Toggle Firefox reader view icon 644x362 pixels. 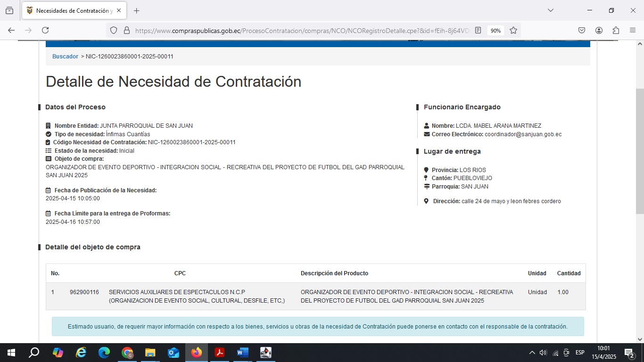tap(478, 30)
